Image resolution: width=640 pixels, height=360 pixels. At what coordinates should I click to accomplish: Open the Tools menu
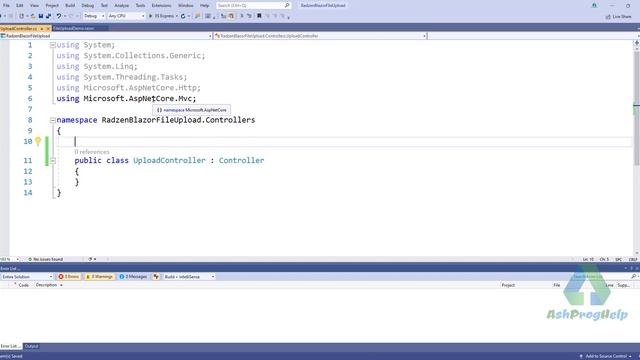click(140, 5)
